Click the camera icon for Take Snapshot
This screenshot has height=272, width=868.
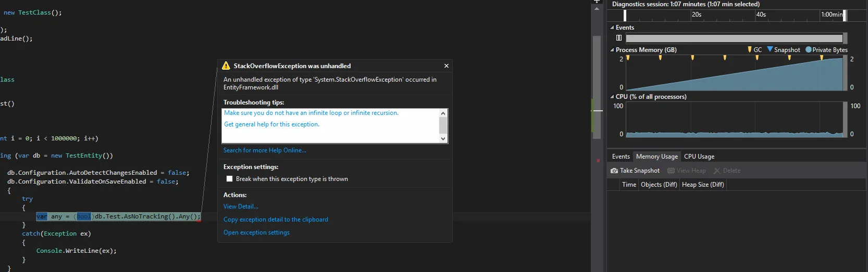click(x=614, y=171)
